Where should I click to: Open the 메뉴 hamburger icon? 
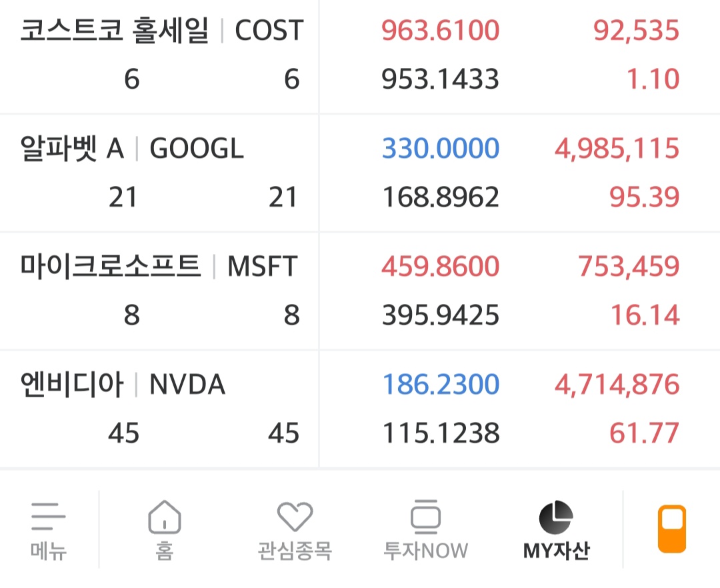tap(48, 517)
